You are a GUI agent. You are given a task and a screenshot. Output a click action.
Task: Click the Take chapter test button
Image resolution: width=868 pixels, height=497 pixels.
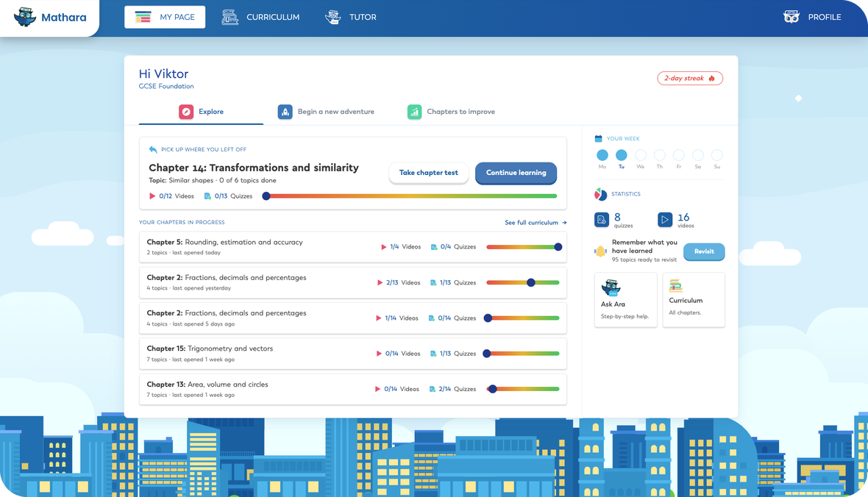428,173
